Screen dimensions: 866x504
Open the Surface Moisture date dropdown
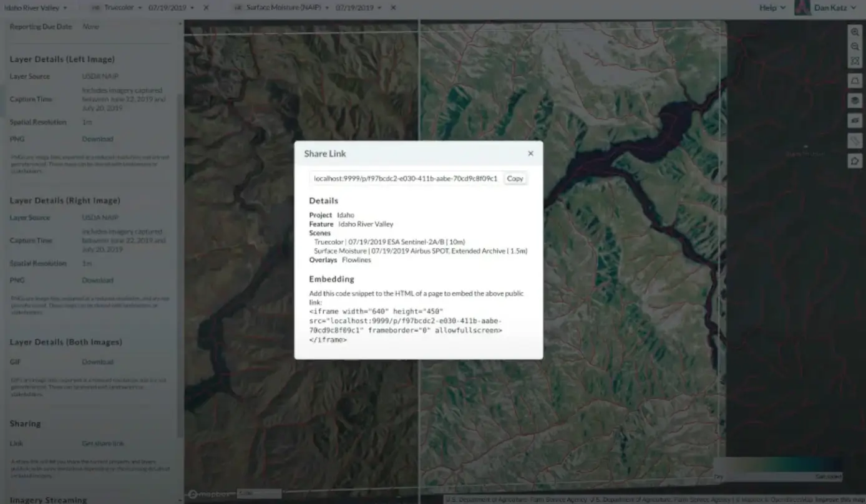[359, 8]
